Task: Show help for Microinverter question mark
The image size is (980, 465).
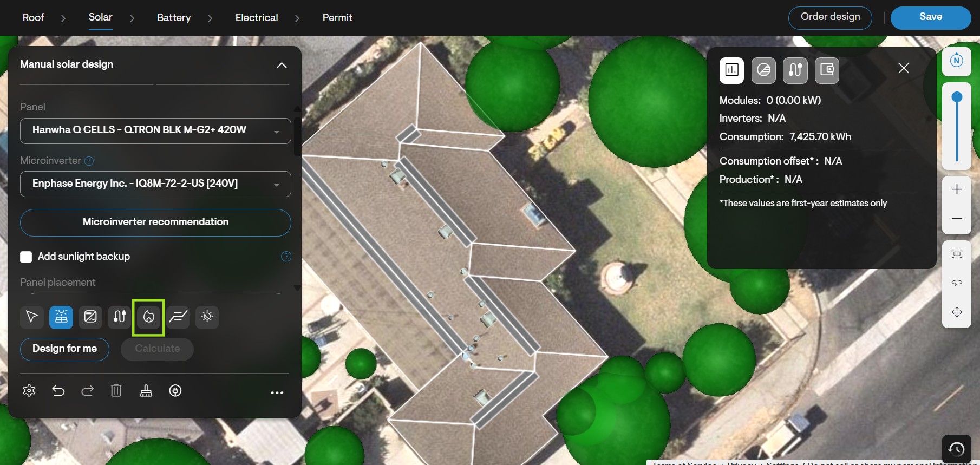Action: pos(89,161)
